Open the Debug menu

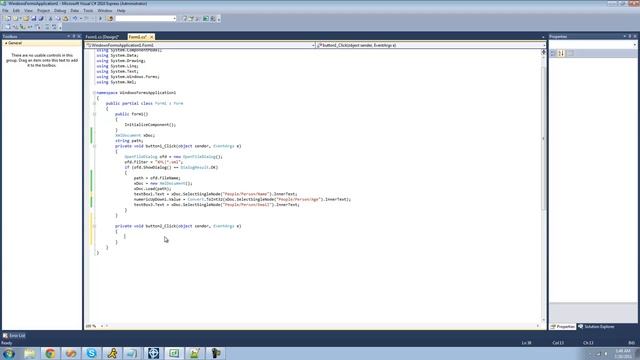pos(60,11)
